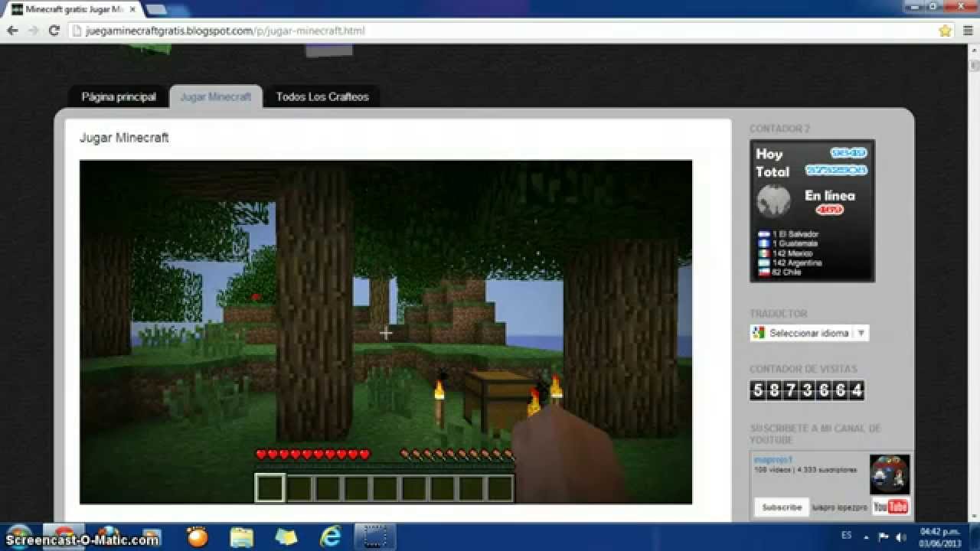Reload the page with the refresh icon
The width and height of the screenshot is (980, 551).
coord(54,31)
